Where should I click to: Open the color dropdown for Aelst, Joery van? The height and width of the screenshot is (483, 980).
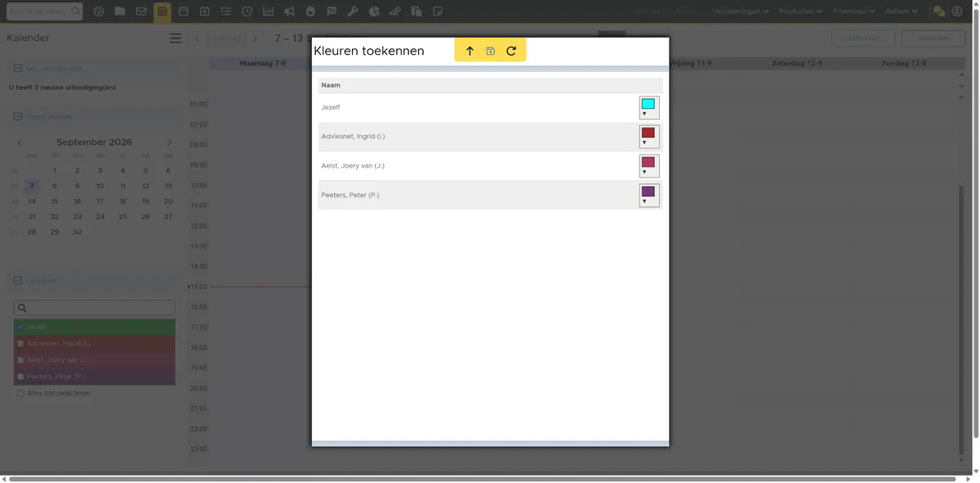pyautogui.click(x=648, y=166)
